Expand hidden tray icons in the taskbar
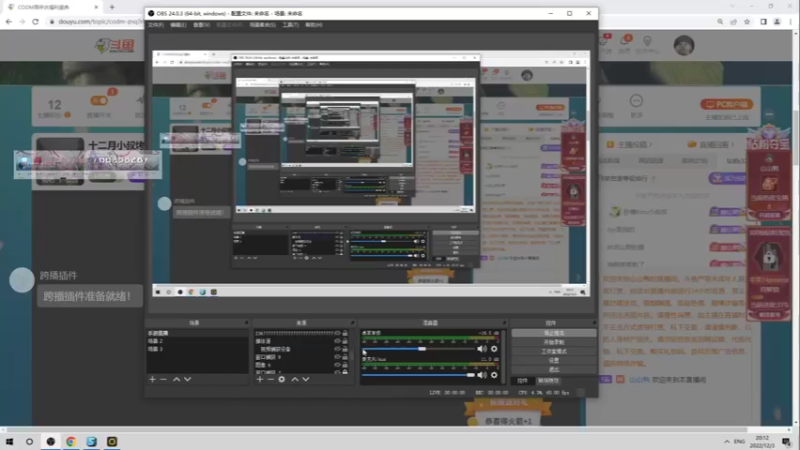Viewport: 800px width, 450px height. point(727,441)
